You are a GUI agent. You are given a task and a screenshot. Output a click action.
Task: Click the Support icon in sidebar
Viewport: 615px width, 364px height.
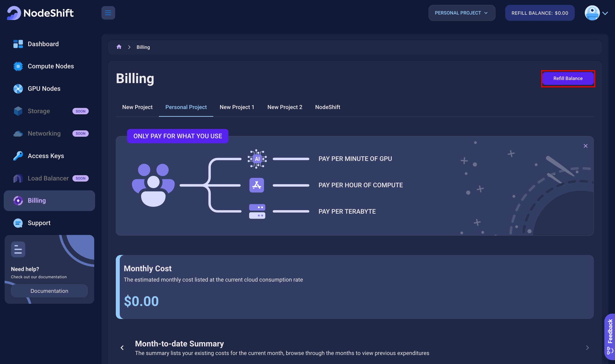[17, 223]
